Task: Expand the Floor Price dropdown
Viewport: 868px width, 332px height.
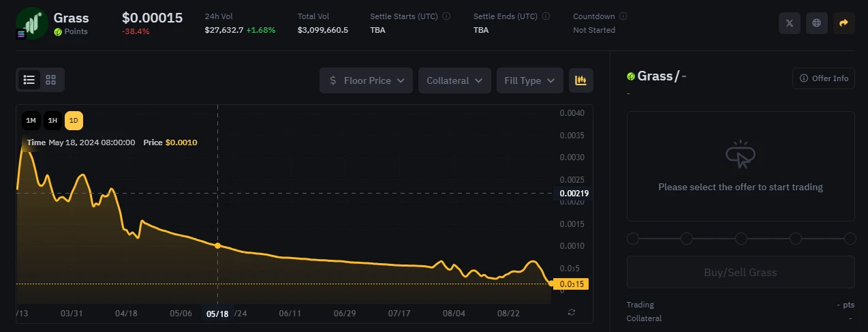Action: pos(367,80)
